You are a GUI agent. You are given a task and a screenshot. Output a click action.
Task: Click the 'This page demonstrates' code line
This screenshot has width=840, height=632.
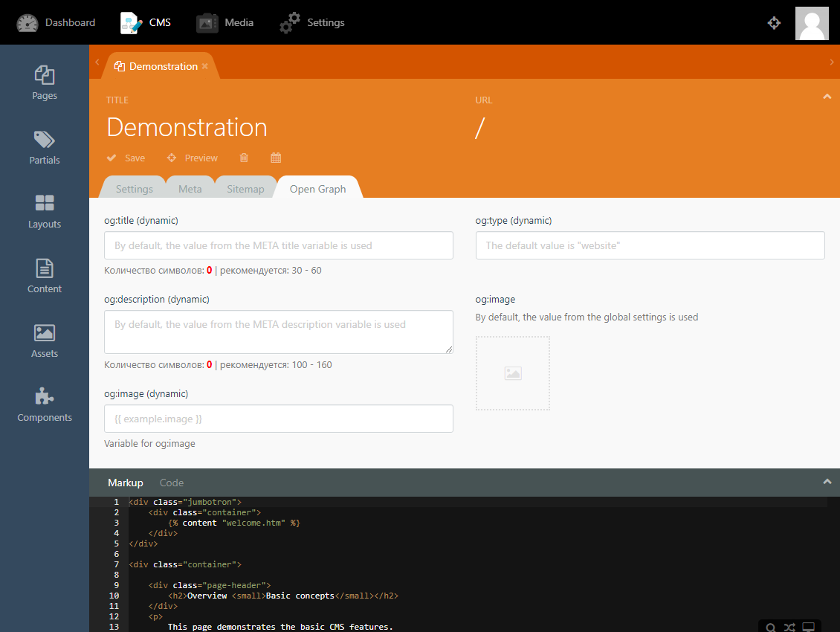(280, 627)
